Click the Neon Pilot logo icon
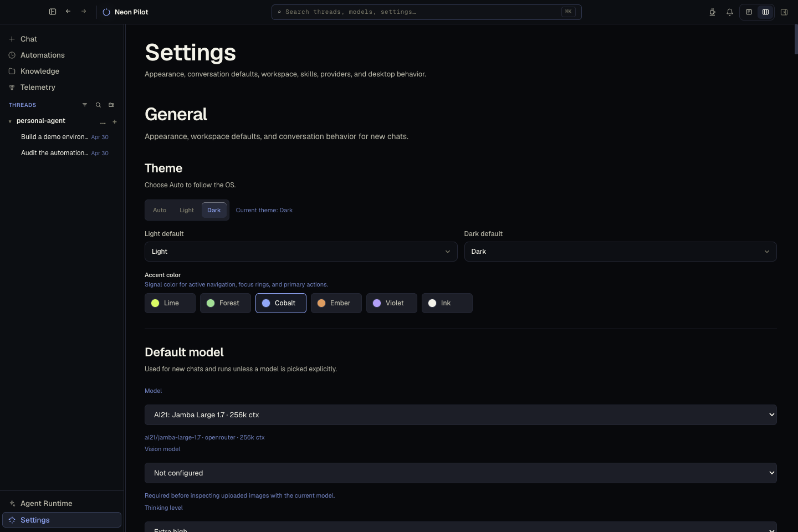This screenshot has height=532, width=798. 106,12
